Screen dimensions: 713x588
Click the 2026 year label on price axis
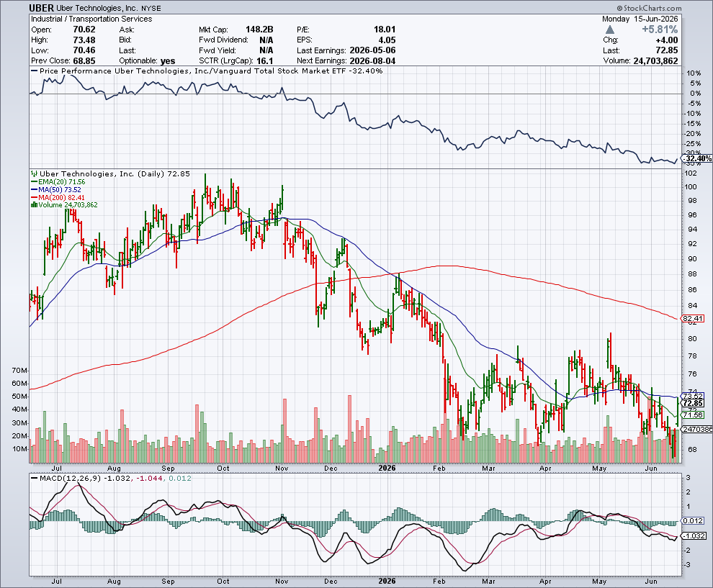387,468
